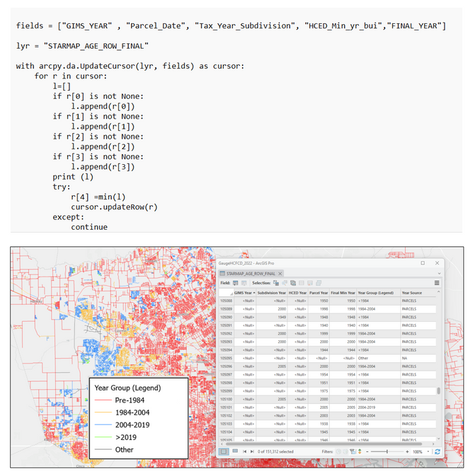Click the Final Min Year column header
The height and width of the screenshot is (476, 468).
343,292
